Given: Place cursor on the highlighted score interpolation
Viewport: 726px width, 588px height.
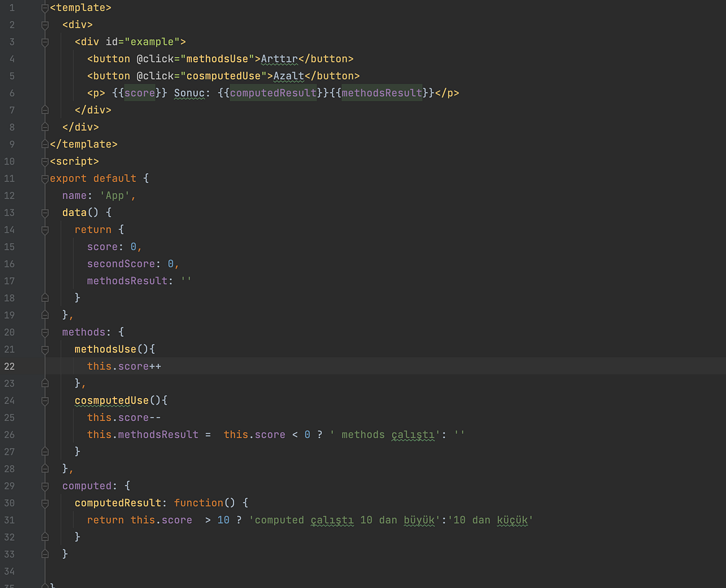Looking at the screenshot, I should pyautogui.click(x=139, y=93).
